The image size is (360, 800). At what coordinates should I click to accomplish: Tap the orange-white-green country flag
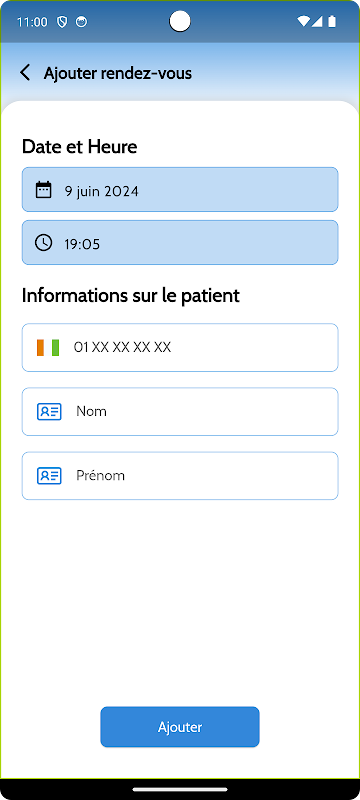(x=48, y=347)
